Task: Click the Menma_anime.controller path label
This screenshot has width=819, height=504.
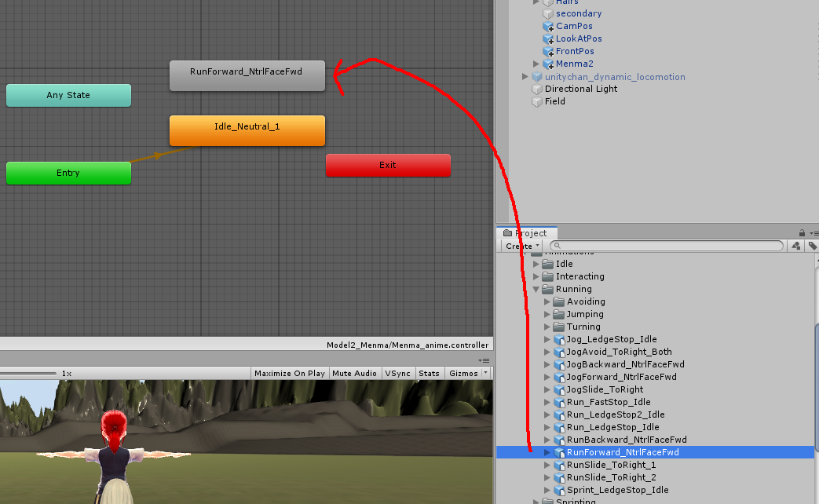Action: (x=408, y=345)
